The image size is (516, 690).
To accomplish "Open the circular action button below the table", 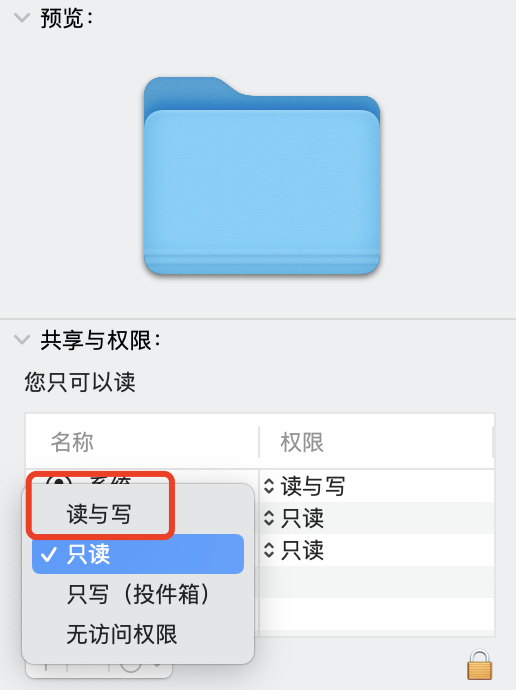I will coord(131,668).
